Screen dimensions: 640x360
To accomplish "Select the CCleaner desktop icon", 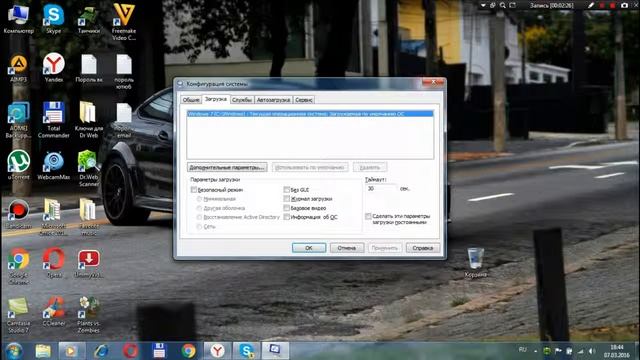I will click(x=53, y=311).
